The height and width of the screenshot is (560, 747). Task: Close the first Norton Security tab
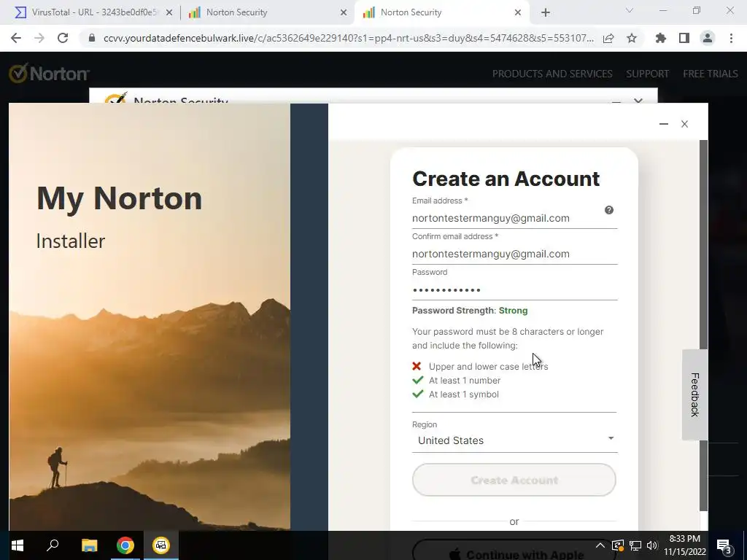pos(344,12)
